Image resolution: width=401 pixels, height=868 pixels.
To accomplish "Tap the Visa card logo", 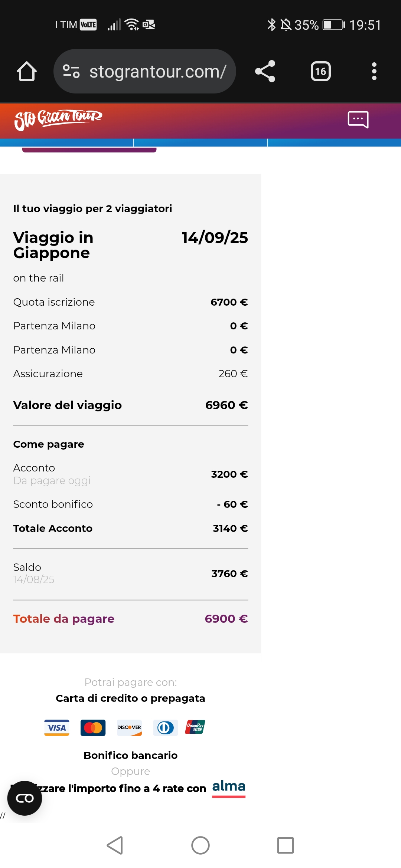I will pyautogui.click(x=57, y=727).
